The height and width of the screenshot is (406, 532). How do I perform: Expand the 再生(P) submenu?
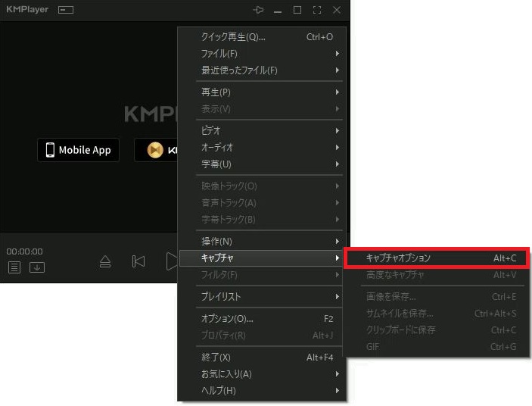(216, 92)
